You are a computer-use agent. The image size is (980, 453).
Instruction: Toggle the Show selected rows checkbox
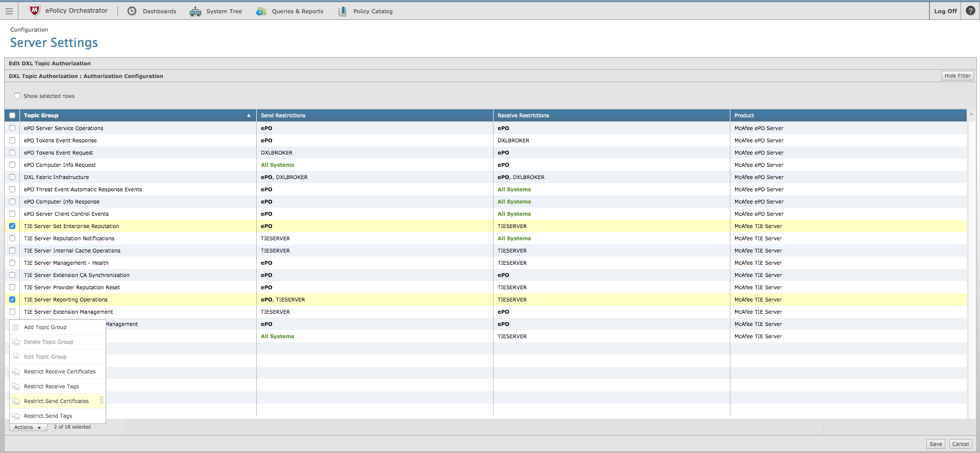tap(17, 96)
